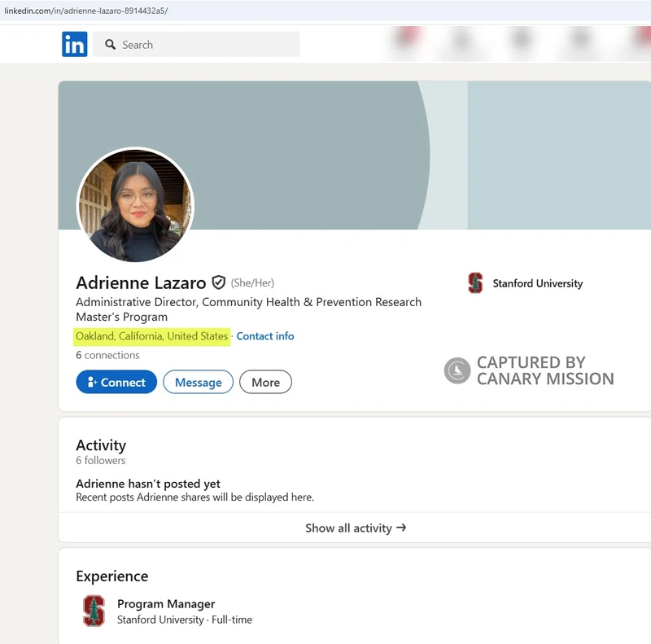The height and width of the screenshot is (644, 651).
Task: Click the profile headline Administrative Director text
Action: 249,309
